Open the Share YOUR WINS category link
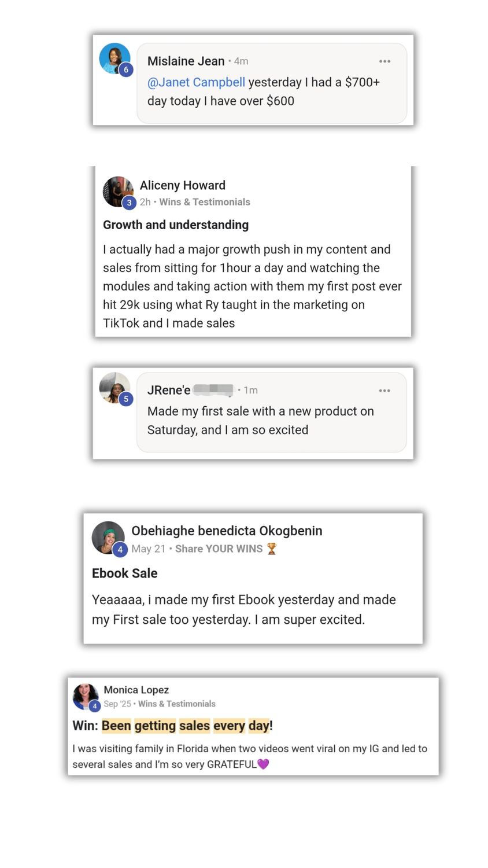Viewport: 488px width, 868px height. click(x=219, y=549)
